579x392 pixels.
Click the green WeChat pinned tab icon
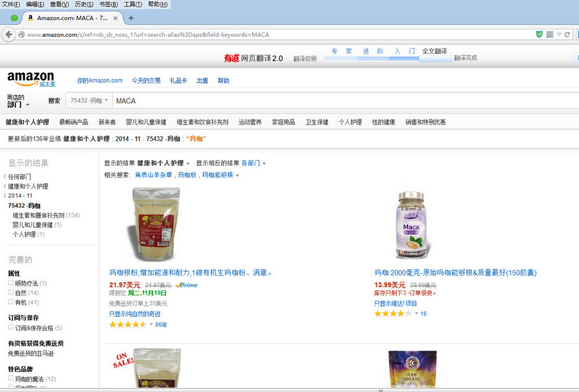14,18
